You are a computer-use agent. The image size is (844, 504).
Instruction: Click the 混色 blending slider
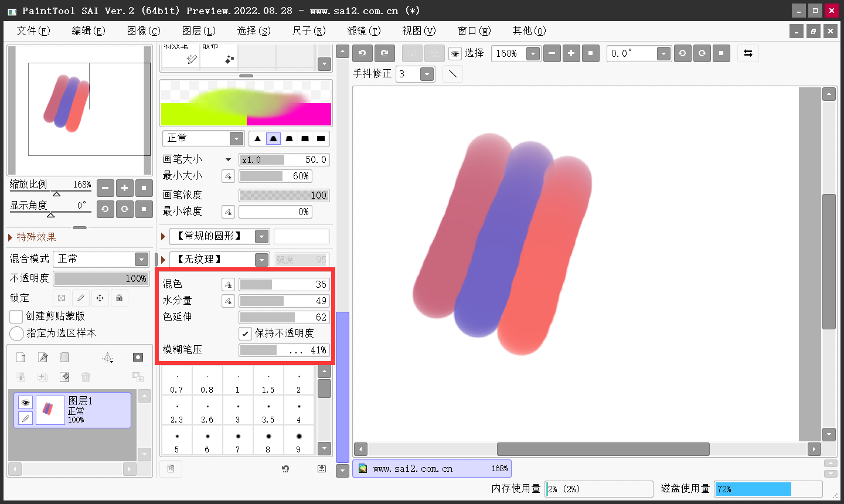coord(284,285)
